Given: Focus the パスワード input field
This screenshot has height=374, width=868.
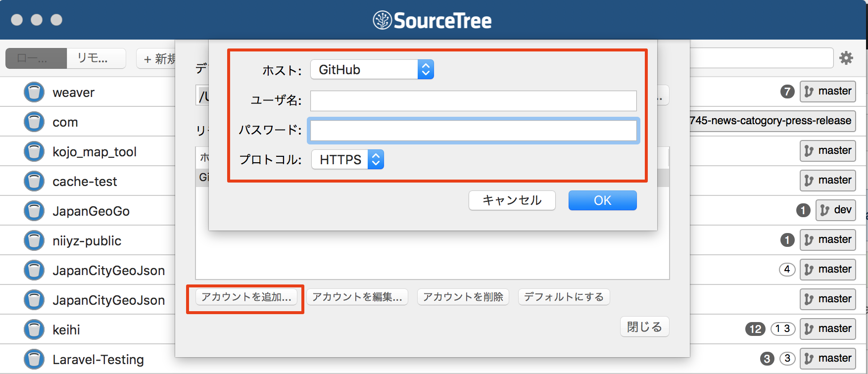Looking at the screenshot, I should (474, 131).
